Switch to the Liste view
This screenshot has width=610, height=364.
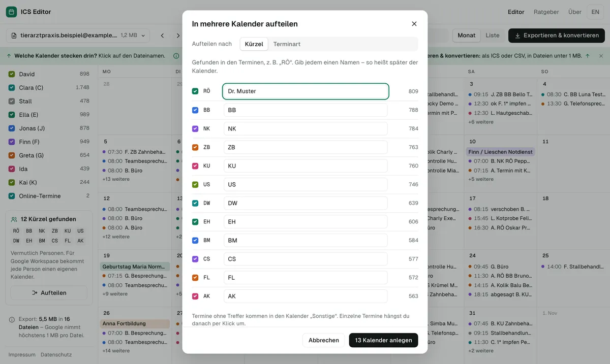[493, 36]
